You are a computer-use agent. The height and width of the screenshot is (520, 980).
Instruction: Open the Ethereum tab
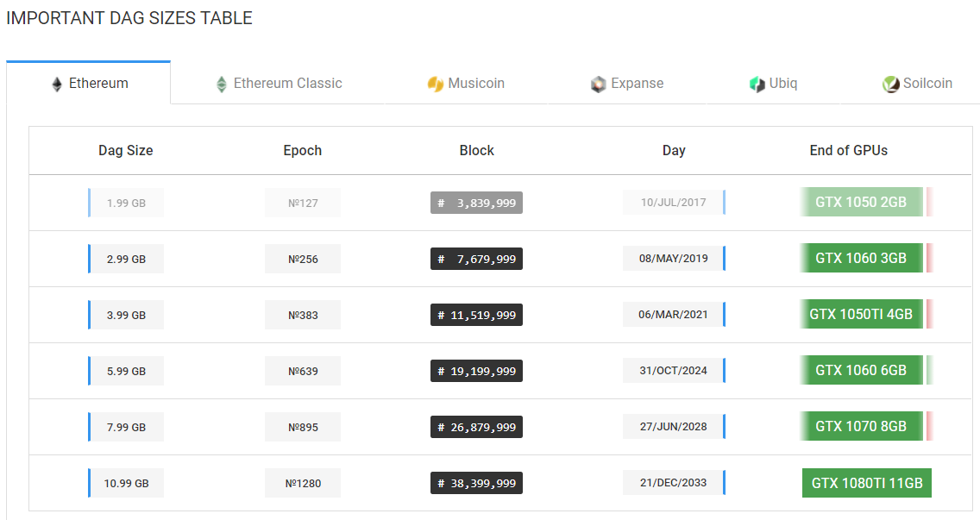[89, 83]
